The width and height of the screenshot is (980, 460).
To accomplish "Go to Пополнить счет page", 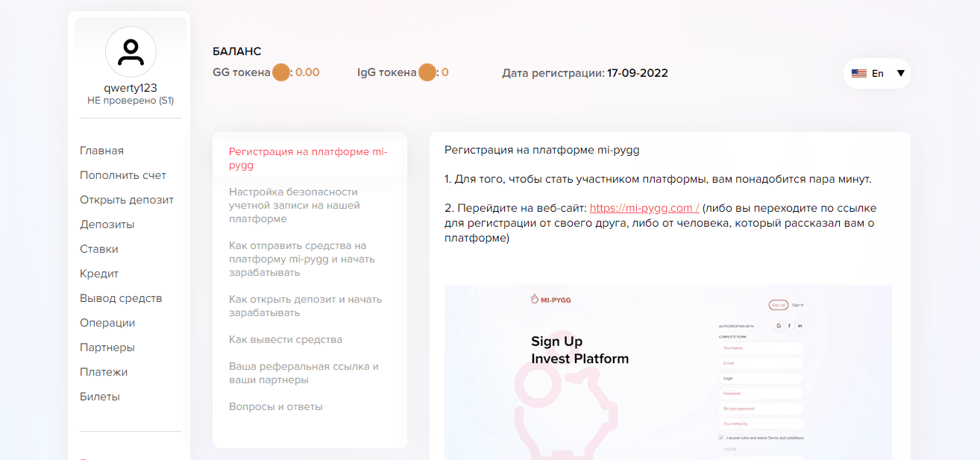I will click(123, 175).
